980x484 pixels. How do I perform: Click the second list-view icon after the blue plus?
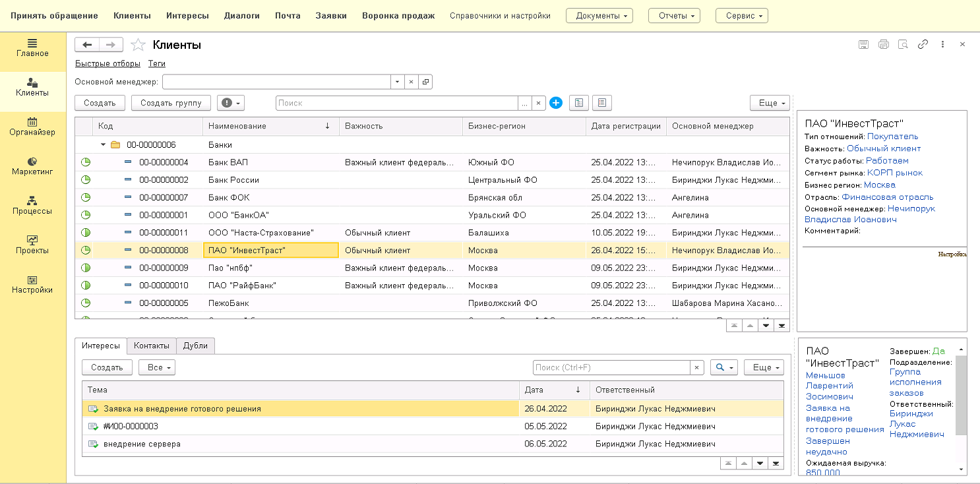602,103
